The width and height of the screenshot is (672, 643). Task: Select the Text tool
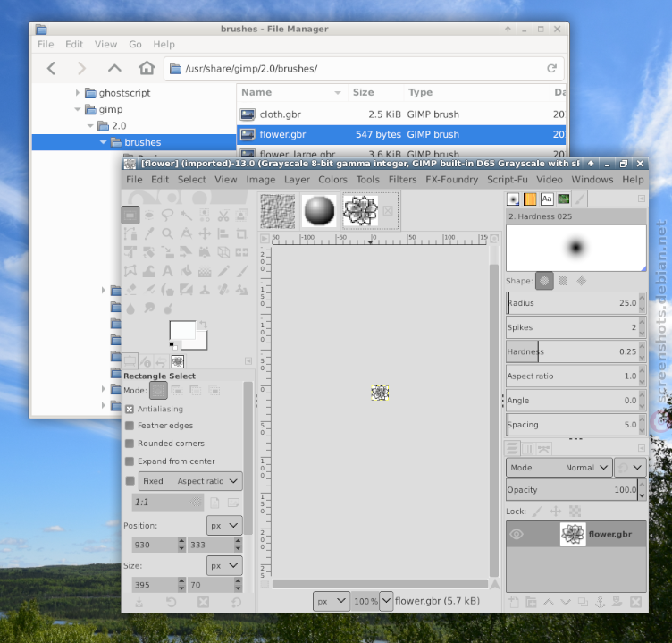point(168,271)
